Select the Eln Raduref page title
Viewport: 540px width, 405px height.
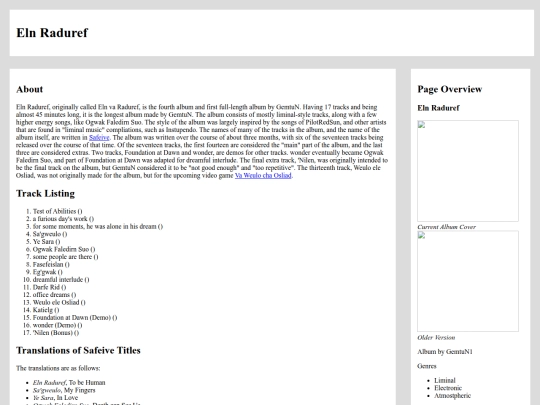(52, 33)
